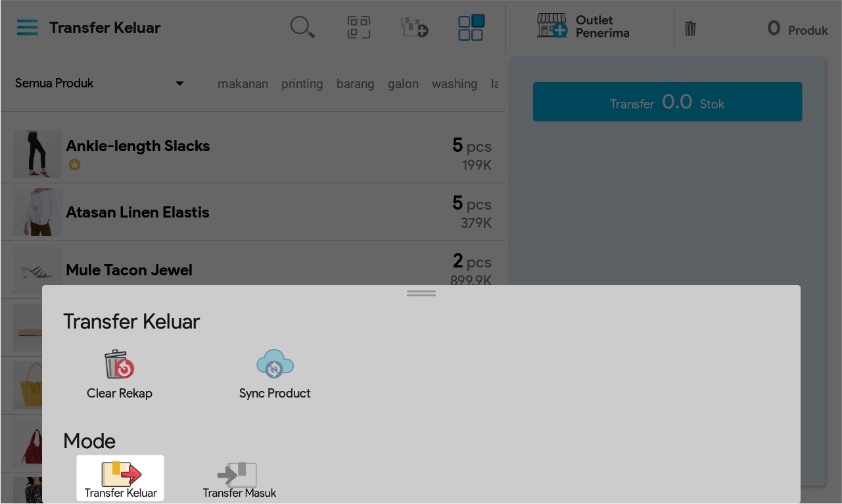842x504 pixels.
Task: Click the add custom item icon
Action: click(x=415, y=28)
